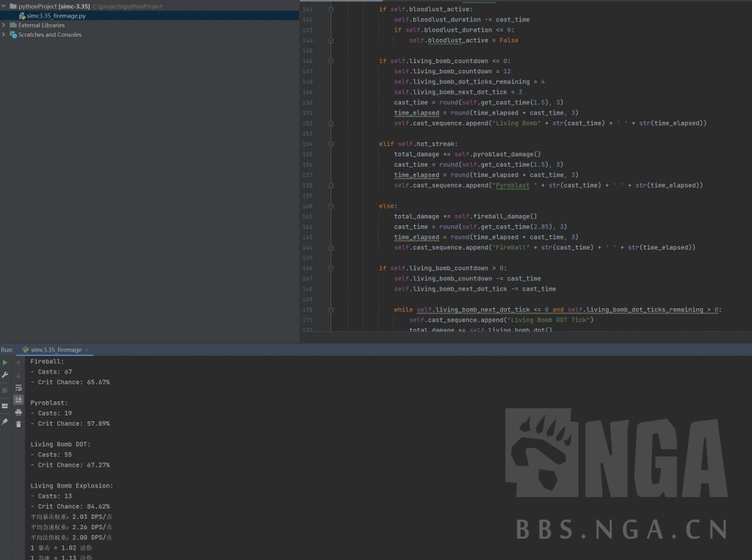The width and height of the screenshot is (752, 560).
Task: Pin the Run tab with pin icon
Action: 5,421
